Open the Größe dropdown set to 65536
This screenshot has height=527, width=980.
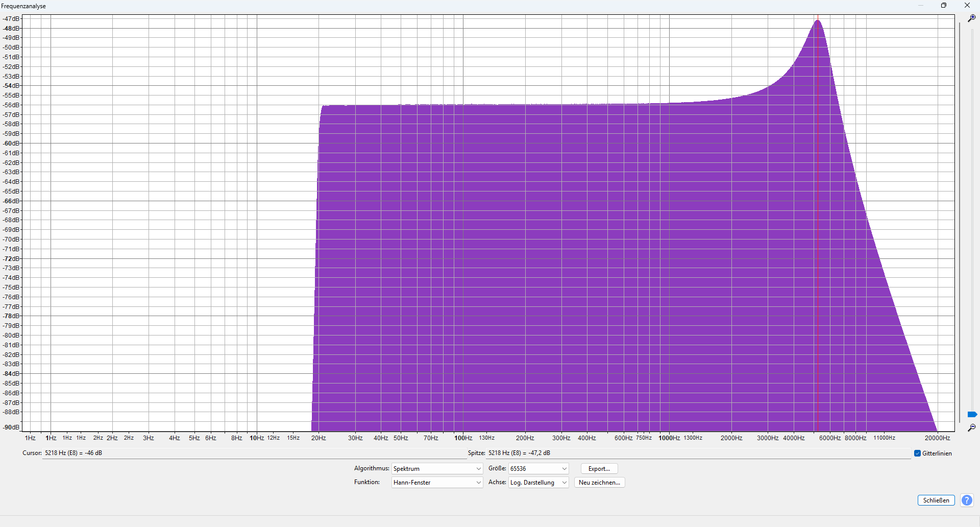[x=538, y=469]
